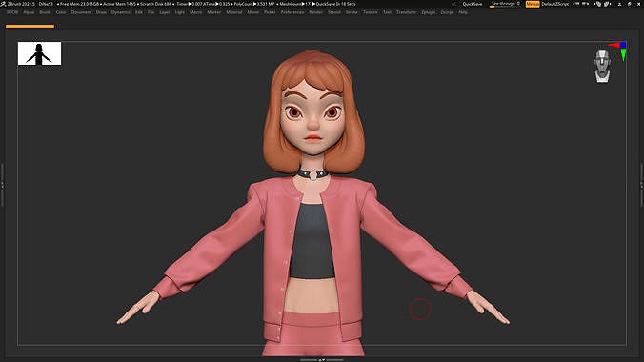644x362 pixels.
Task: Open the Brush menu
Action: (45, 12)
